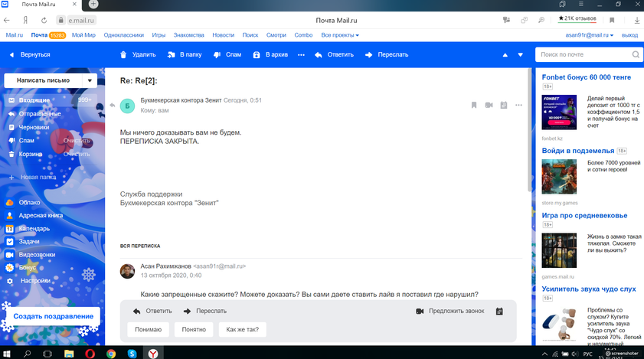Screen dimensions: 644x359
Task: Click Переслать in the bottom reply panel
Action: [x=204, y=311]
